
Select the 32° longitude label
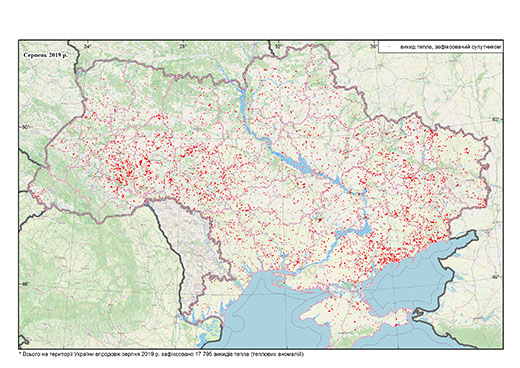point(278,46)
